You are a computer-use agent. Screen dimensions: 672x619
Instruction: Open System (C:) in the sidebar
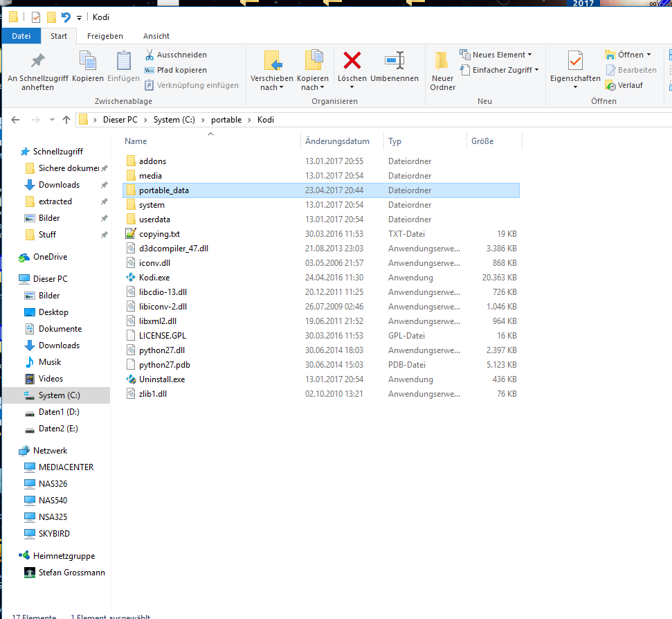[x=56, y=395]
